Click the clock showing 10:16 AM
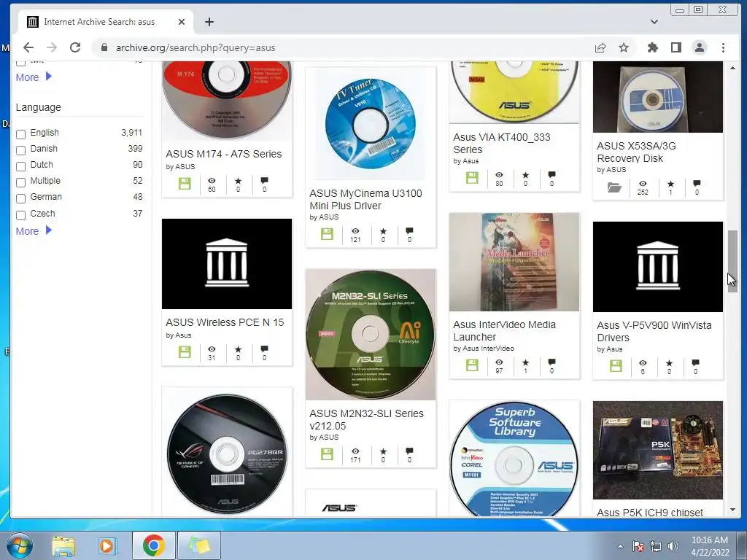 tap(709, 540)
